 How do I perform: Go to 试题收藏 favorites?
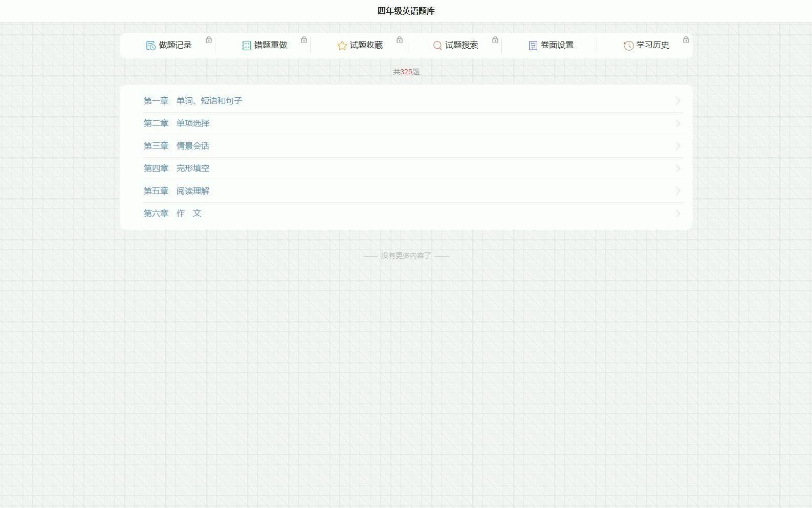click(360, 45)
